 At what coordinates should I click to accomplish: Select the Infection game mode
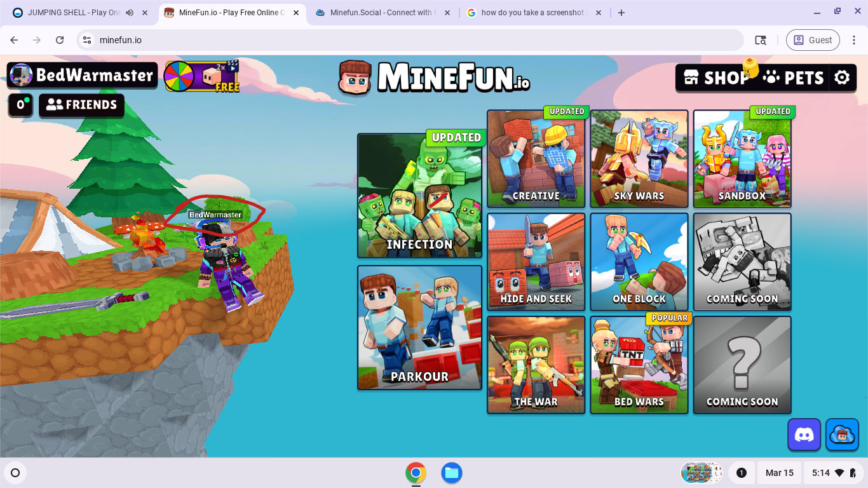[419, 196]
